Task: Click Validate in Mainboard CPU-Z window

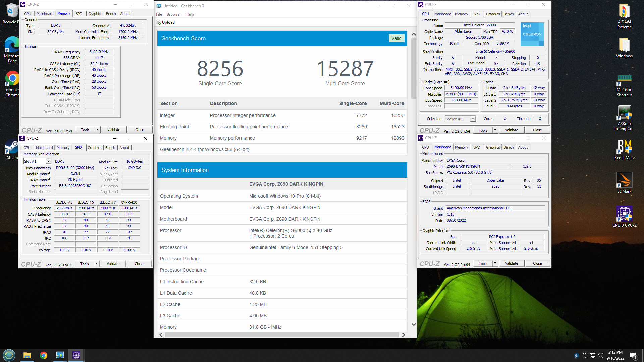Action: click(512, 263)
